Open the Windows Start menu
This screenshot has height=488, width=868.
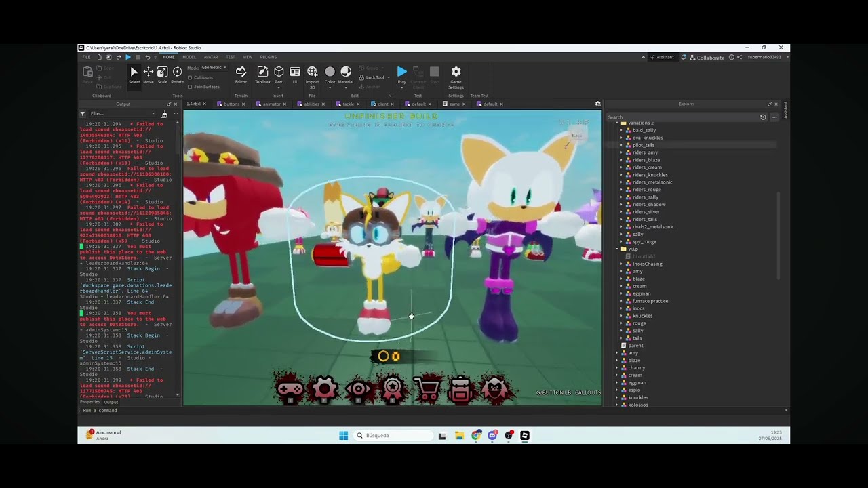(x=344, y=435)
